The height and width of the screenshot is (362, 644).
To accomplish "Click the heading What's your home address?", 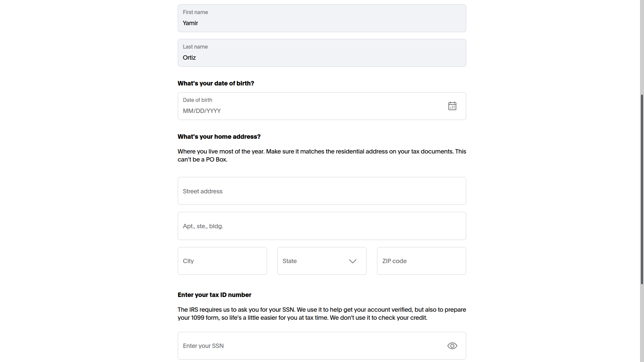I will click(x=219, y=136).
